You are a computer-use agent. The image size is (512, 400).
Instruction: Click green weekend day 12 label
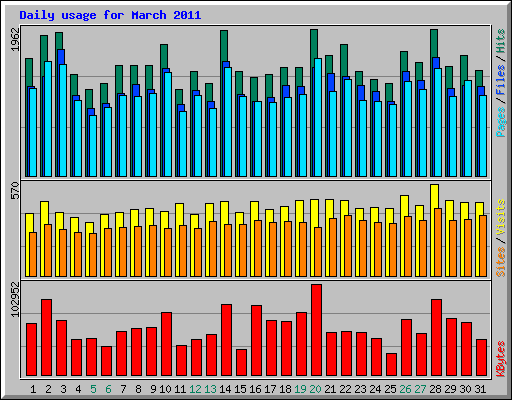click(195, 389)
